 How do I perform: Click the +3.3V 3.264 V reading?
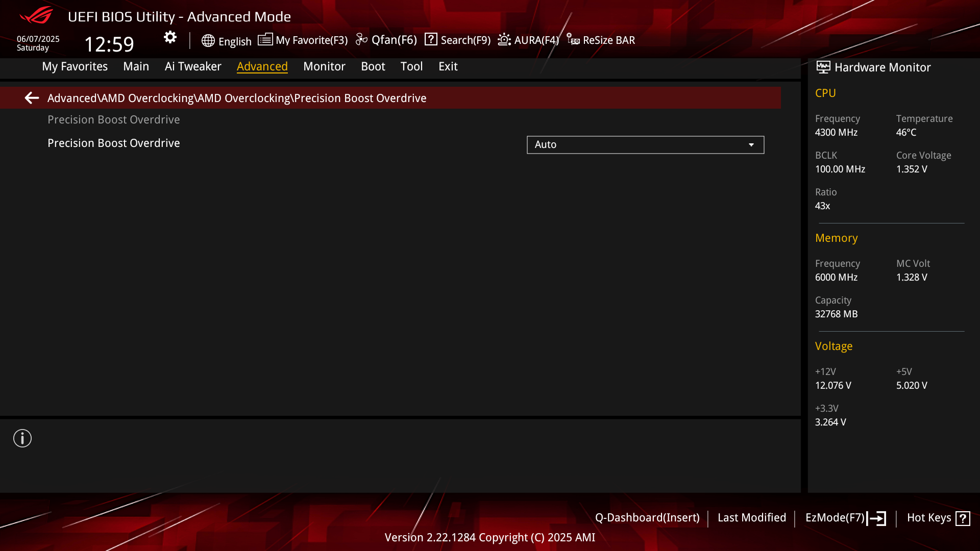[830, 422]
